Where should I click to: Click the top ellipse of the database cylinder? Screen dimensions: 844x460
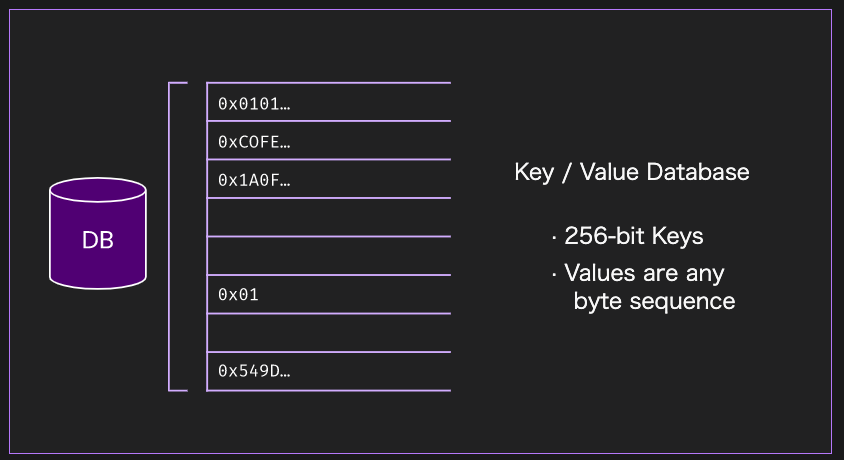(x=98, y=190)
